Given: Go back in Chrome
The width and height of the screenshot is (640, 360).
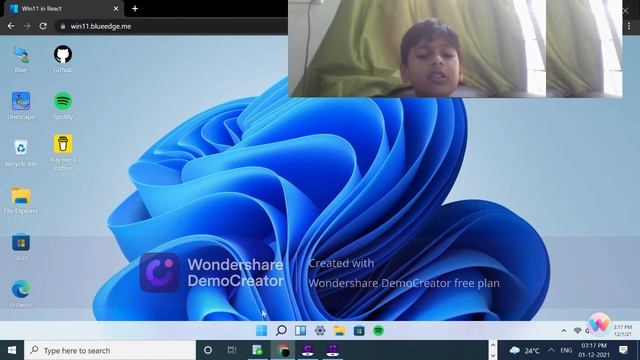Looking at the screenshot, I should (11, 26).
